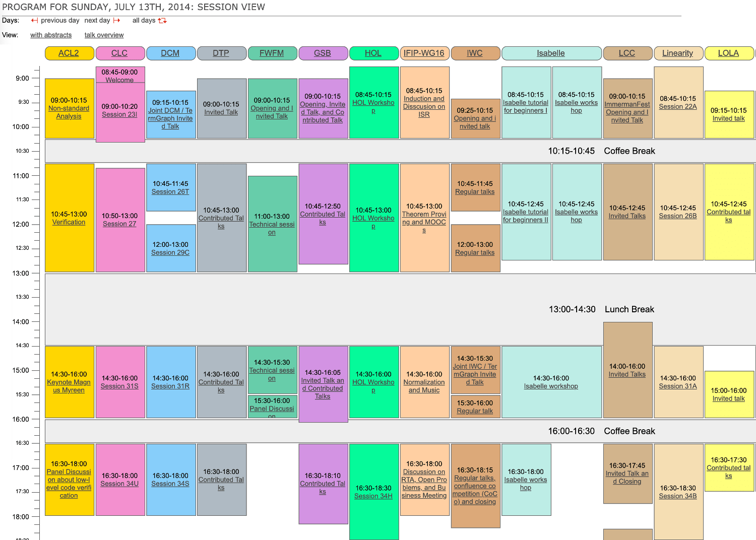Open the ACL2 track tab

(69, 53)
